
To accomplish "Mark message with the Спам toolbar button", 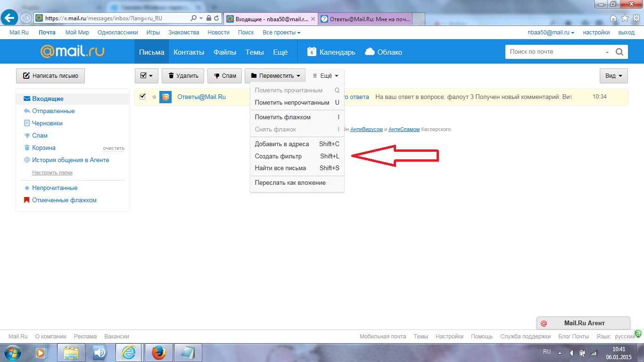I will (225, 75).
